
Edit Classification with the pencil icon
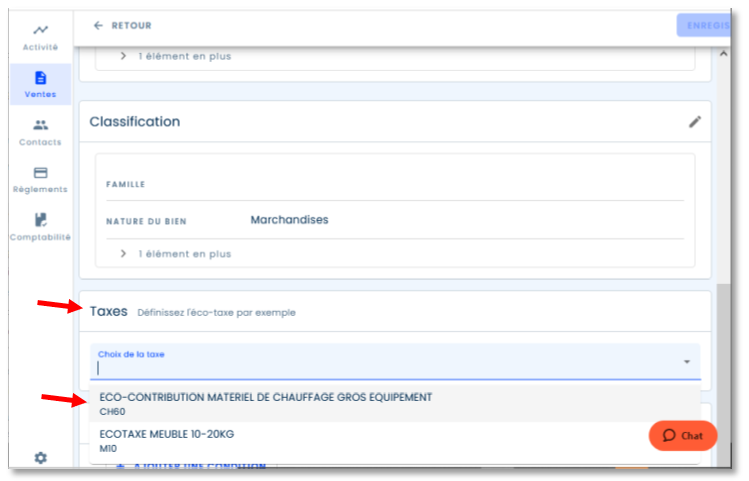(695, 122)
